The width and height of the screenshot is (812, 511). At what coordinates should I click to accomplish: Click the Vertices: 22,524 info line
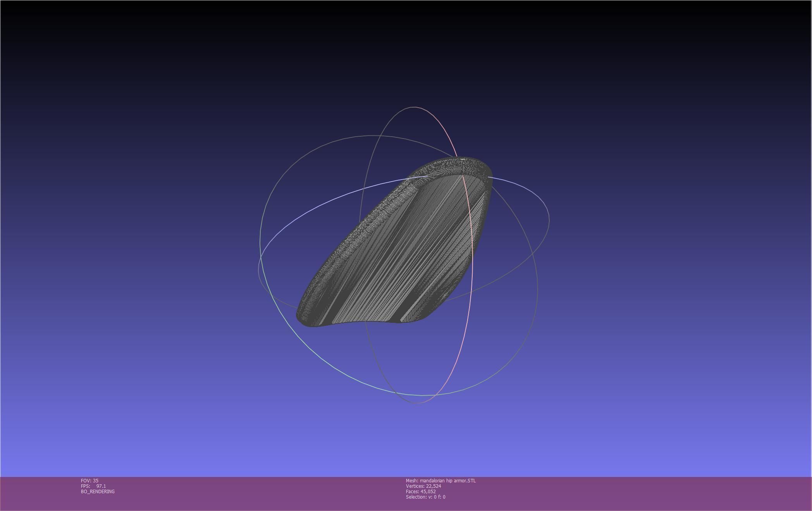tap(423, 486)
